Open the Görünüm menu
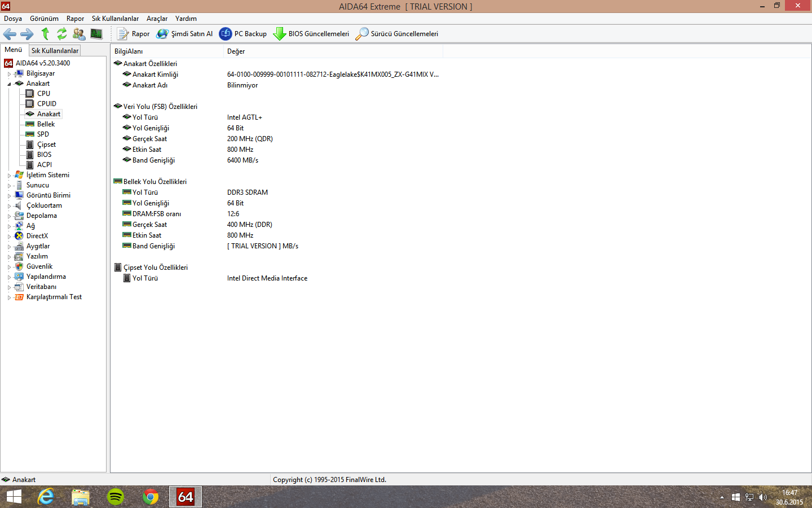 coord(44,19)
